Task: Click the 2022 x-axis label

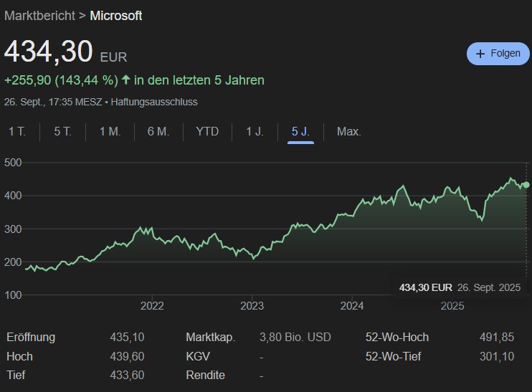Action: [152, 306]
